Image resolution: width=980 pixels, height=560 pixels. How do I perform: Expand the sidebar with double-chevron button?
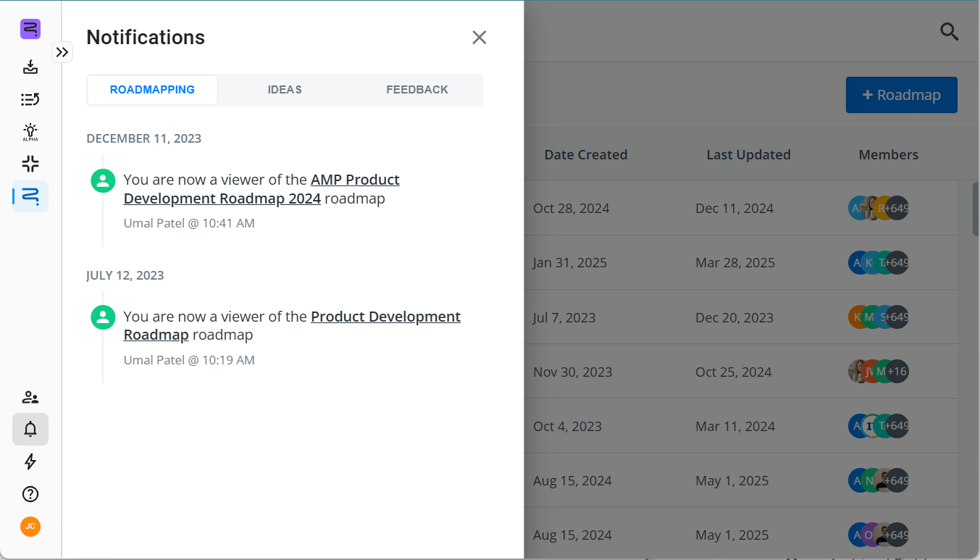[62, 52]
